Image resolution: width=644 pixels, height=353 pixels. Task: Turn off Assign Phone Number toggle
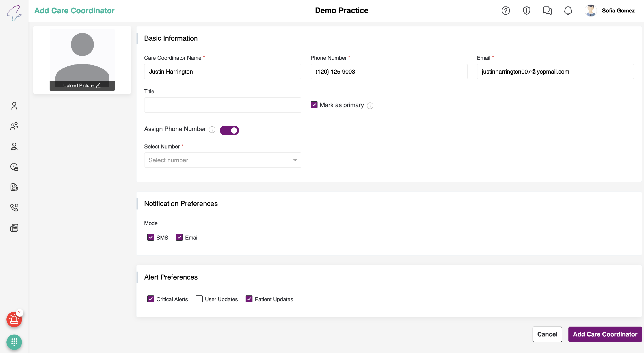[x=229, y=130]
